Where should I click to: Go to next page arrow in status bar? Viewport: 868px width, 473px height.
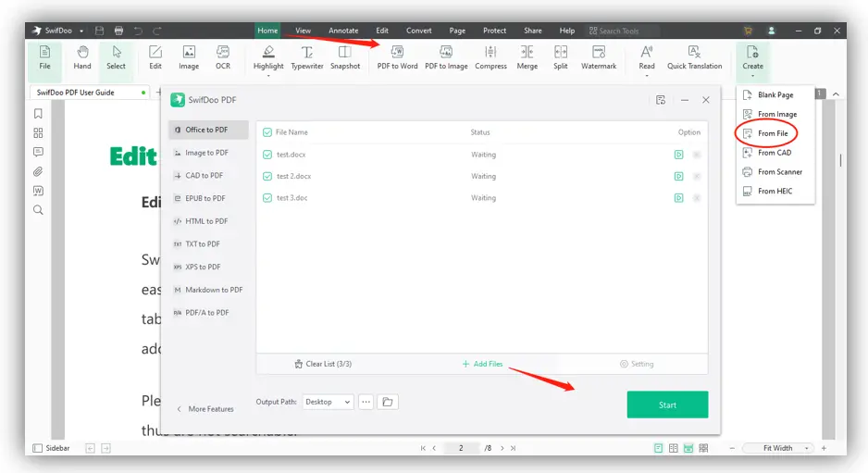tap(502, 448)
